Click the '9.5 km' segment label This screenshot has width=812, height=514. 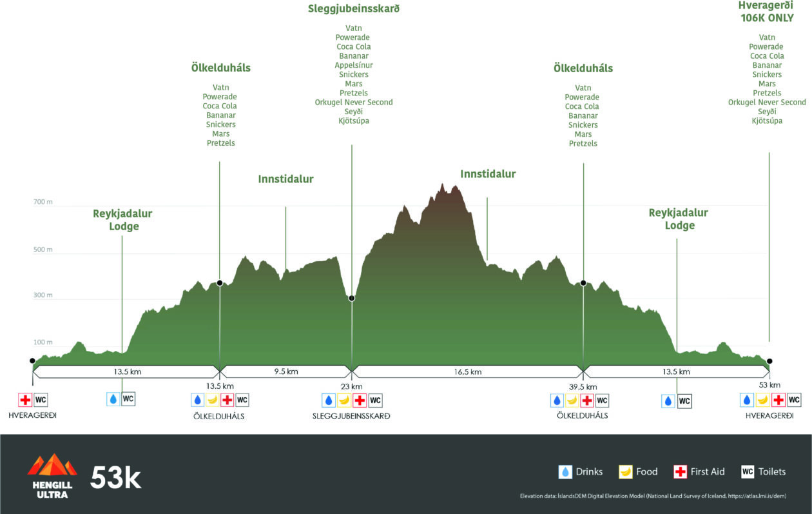(x=285, y=371)
